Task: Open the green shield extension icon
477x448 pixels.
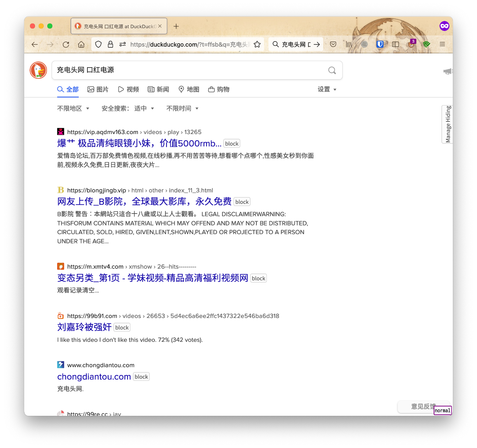Action: (426, 44)
